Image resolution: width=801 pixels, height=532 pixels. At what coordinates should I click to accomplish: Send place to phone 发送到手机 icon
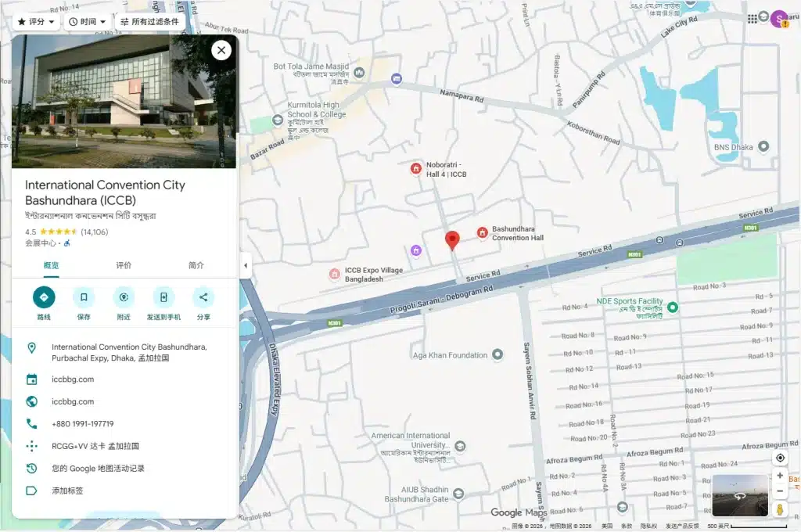point(163,297)
